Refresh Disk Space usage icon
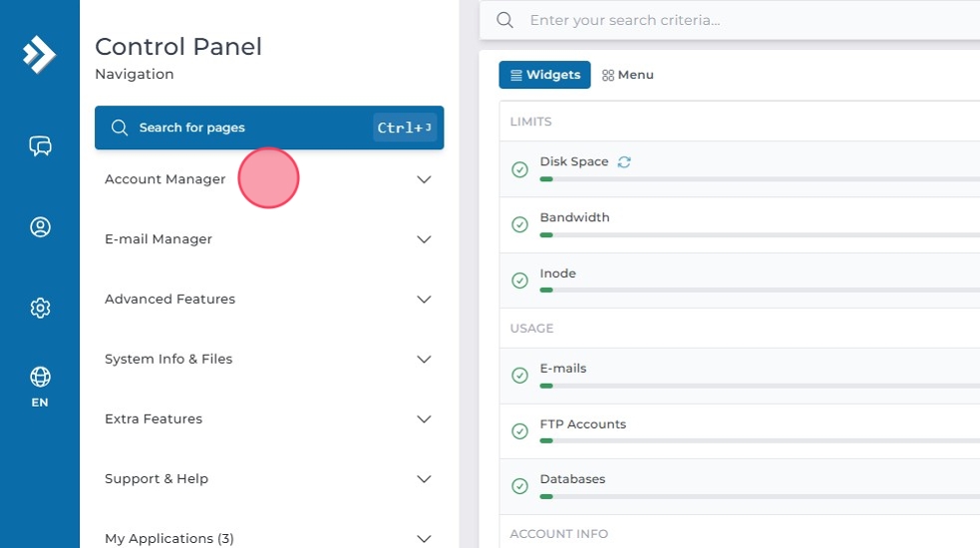The image size is (980, 548). pyautogui.click(x=624, y=162)
